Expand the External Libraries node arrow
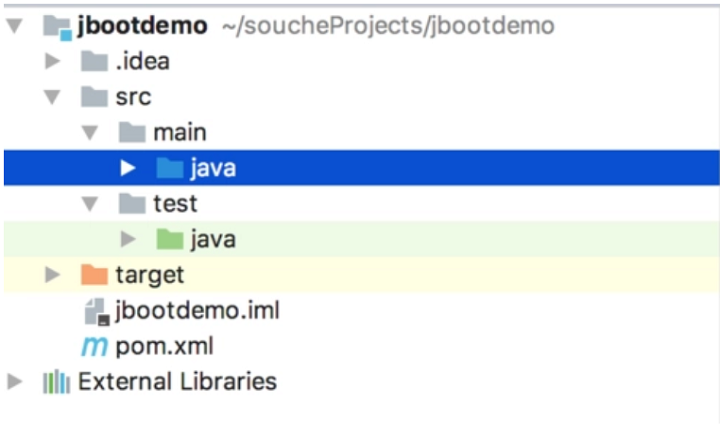The image size is (720, 432). click(15, 382)
